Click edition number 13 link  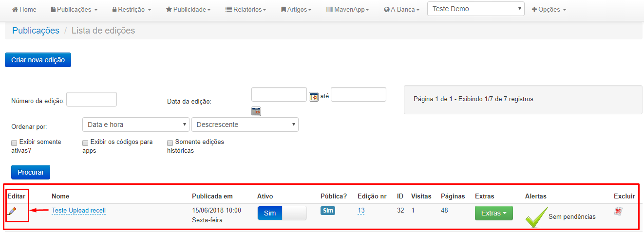coord(361,211)
